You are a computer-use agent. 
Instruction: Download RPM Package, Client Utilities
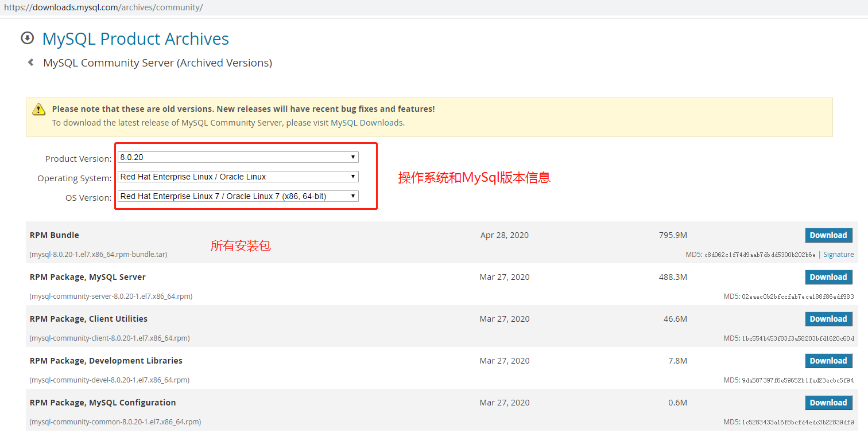click(x=828, y=319)
